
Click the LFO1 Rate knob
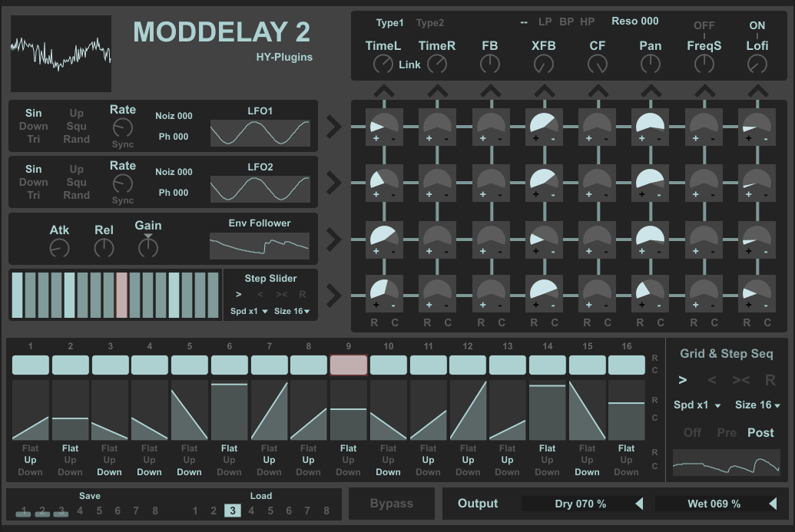point(123,127)
